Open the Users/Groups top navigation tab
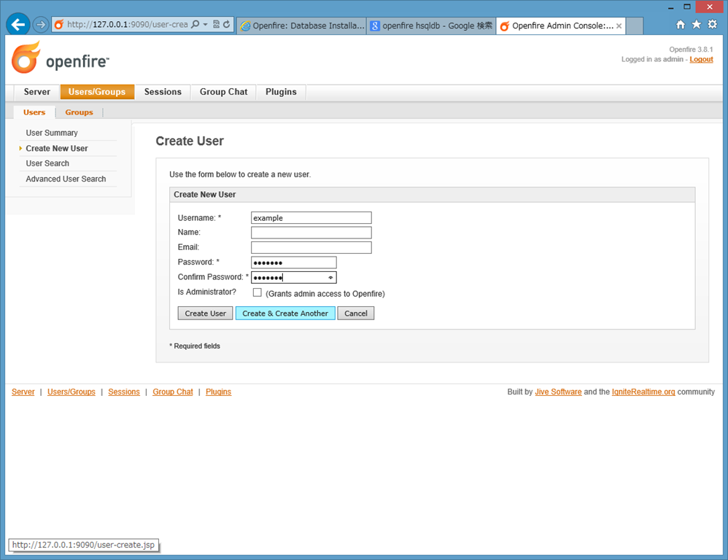This screenshot has height=560, width=728. pyautogui.click(x=97, y=92)
